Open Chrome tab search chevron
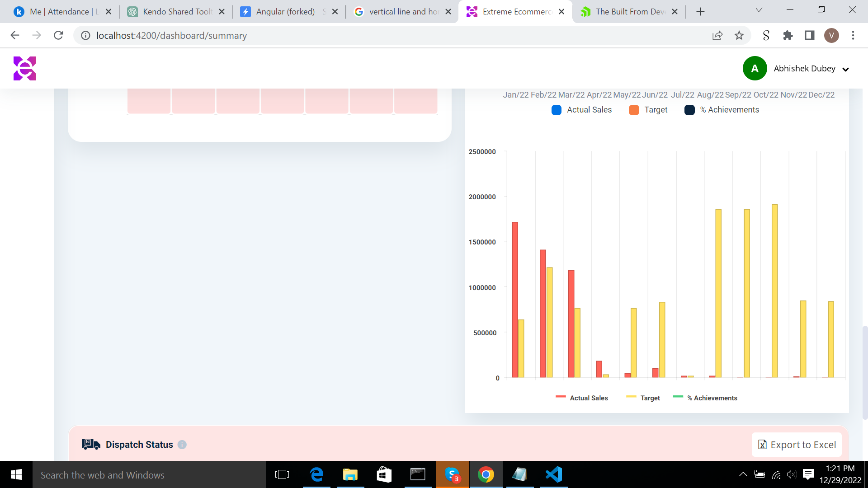Image resolution: width=868 pixels, height=488 pixels. pyautogui.click(x=759, y=10)
